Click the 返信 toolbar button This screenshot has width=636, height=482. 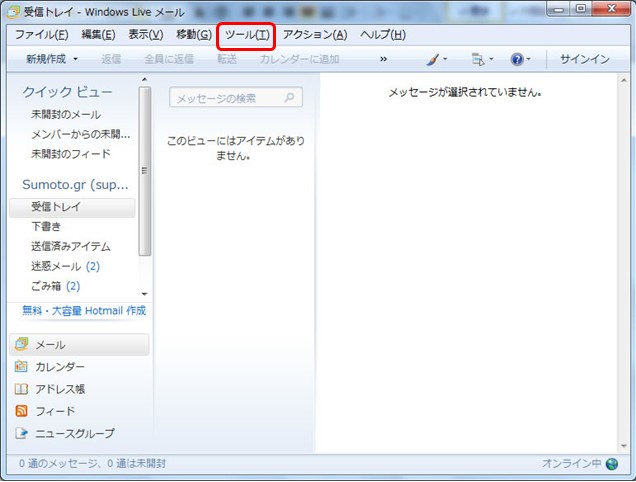pos(111,59)
